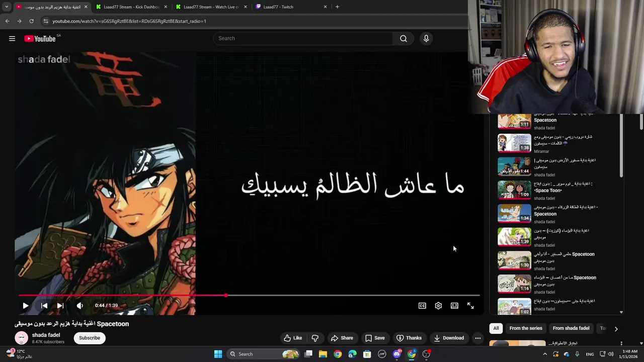Open the weather widget showing 12°C
Viewport: 644px width, 362px height.
pos(19,354)
